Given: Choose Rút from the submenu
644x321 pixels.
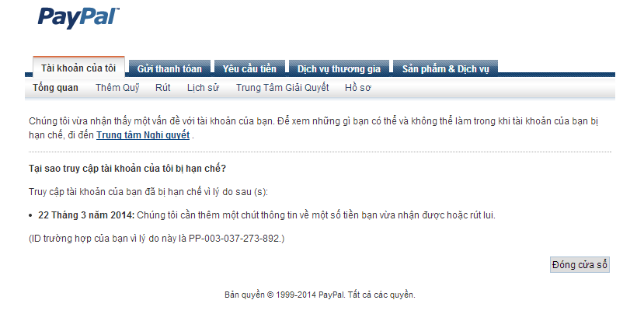Looking at the screenshot, I should [162, 88].
